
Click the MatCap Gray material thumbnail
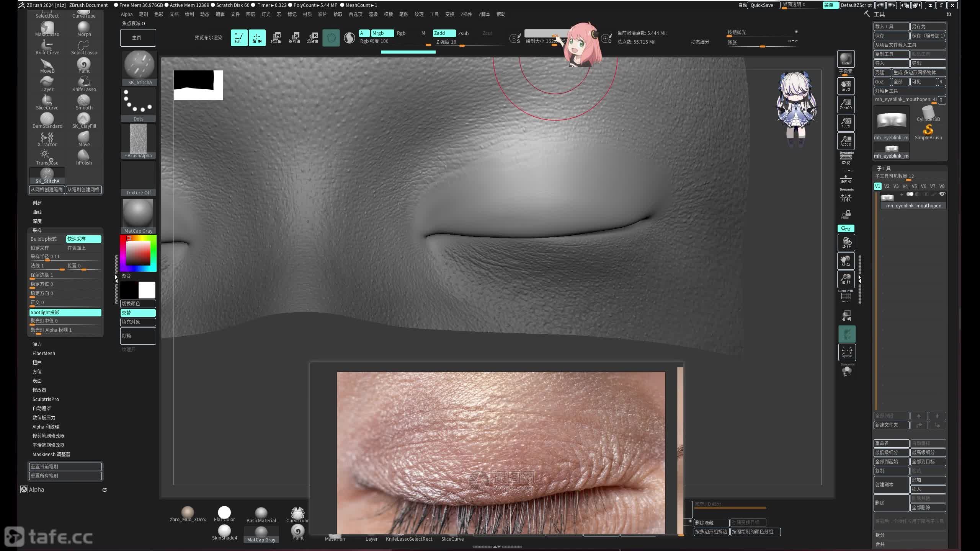(x=138, y=216)
